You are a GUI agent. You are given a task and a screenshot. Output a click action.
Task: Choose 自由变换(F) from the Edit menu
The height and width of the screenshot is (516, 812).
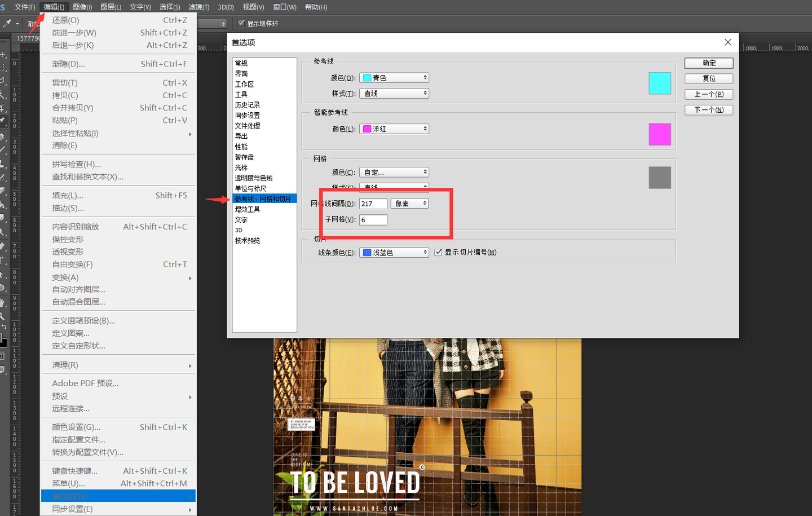(118, 264)
